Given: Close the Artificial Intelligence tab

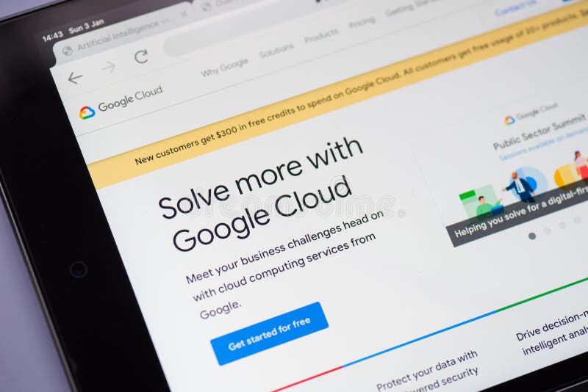Looking at the screenshot, I should pos(184,14).
